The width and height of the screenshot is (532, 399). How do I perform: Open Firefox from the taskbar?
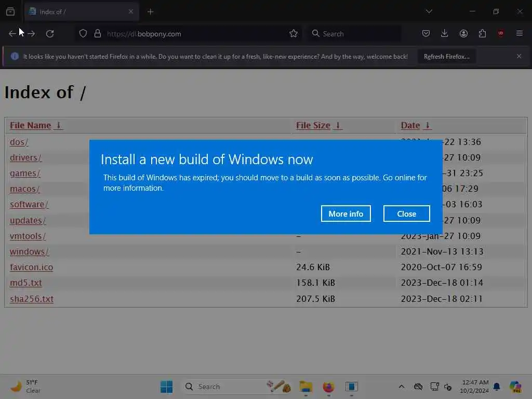(328, 387)
